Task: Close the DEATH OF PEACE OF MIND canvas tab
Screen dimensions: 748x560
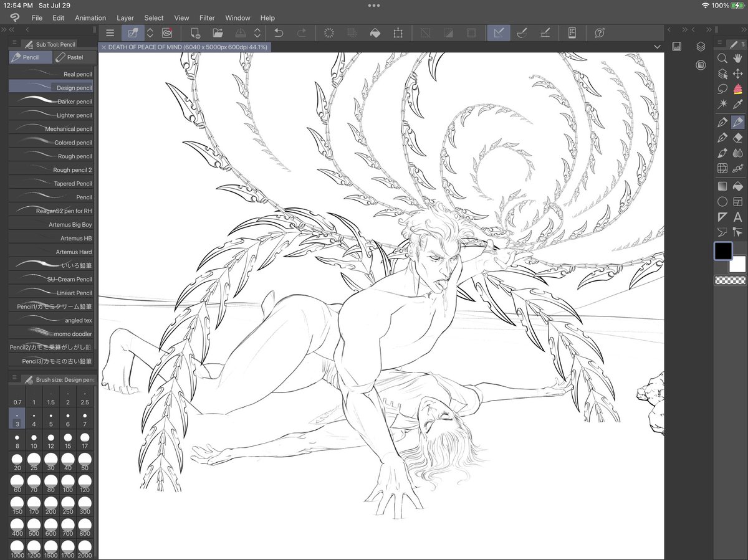Action: click(103, 47)
